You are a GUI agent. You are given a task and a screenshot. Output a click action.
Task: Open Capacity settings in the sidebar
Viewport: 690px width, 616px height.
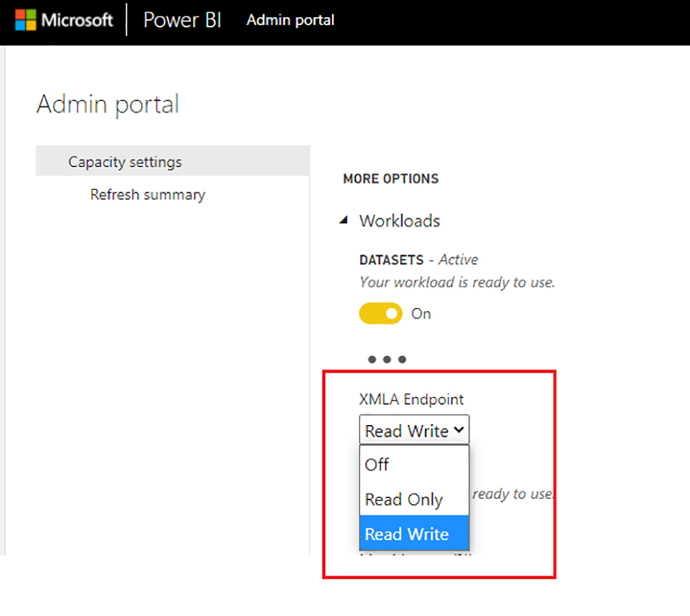tap(172, 161)
